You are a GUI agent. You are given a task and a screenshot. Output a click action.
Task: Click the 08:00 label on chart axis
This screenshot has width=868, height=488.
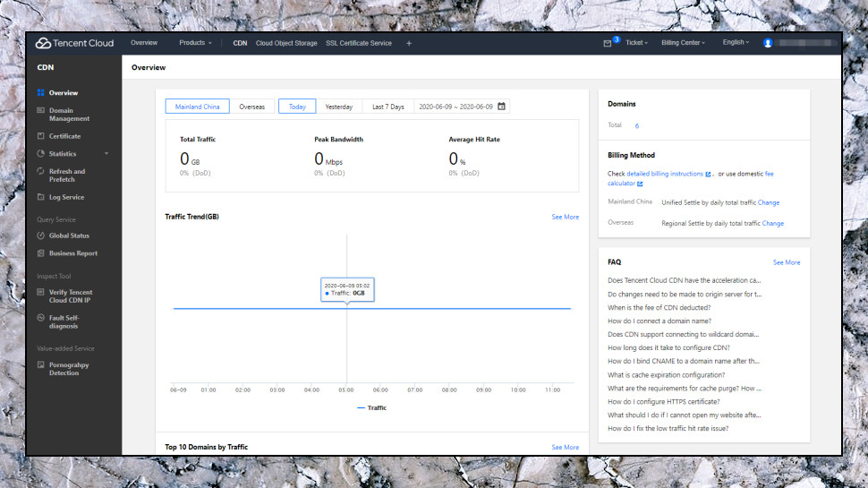[x=449, y=390]
